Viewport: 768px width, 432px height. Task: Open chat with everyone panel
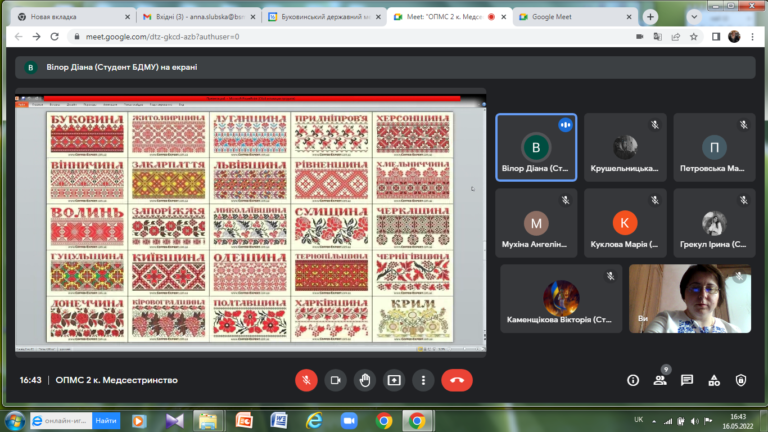(687, 380)
